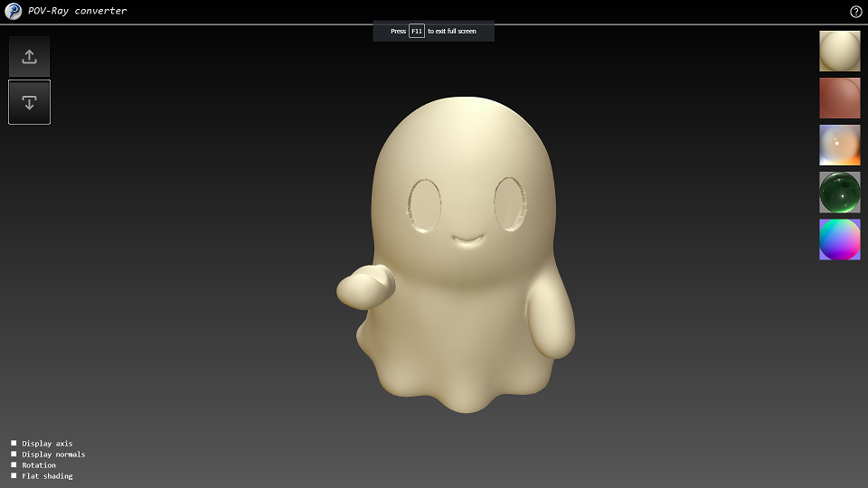Click the POV-Ray converter title text
Viewport: 868px width, 488px height.
[x=77, y=11]
